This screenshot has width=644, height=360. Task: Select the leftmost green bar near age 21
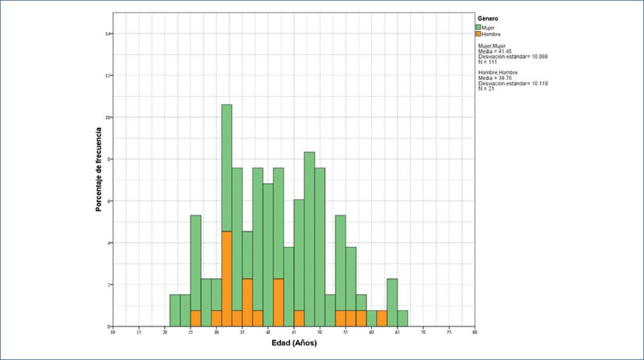pos(175,310)
